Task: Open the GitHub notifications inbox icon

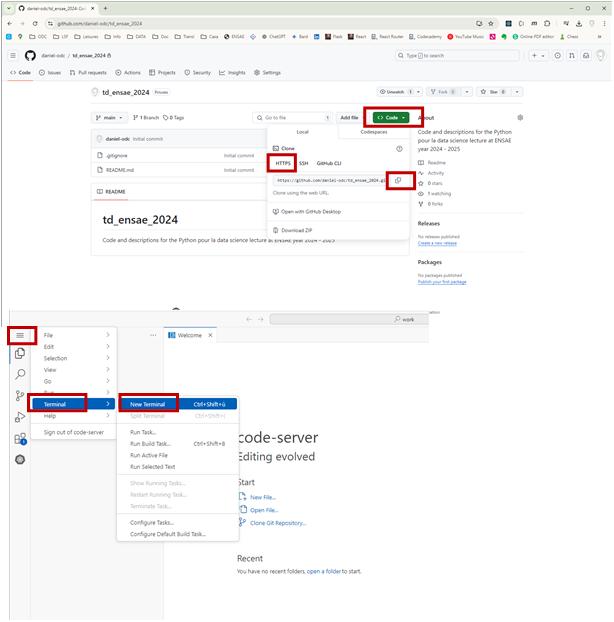Action: 586,56
